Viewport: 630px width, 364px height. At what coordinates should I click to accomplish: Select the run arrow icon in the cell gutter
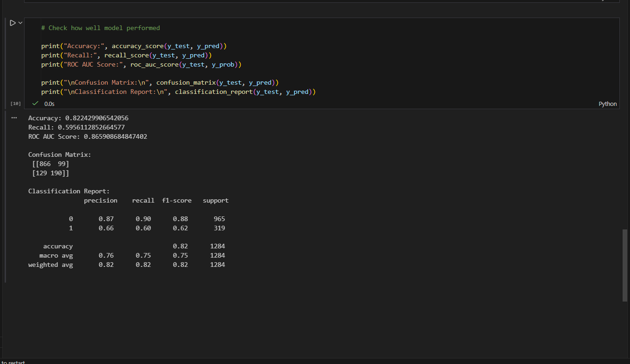pyautogui.click(x=12, y=22)
